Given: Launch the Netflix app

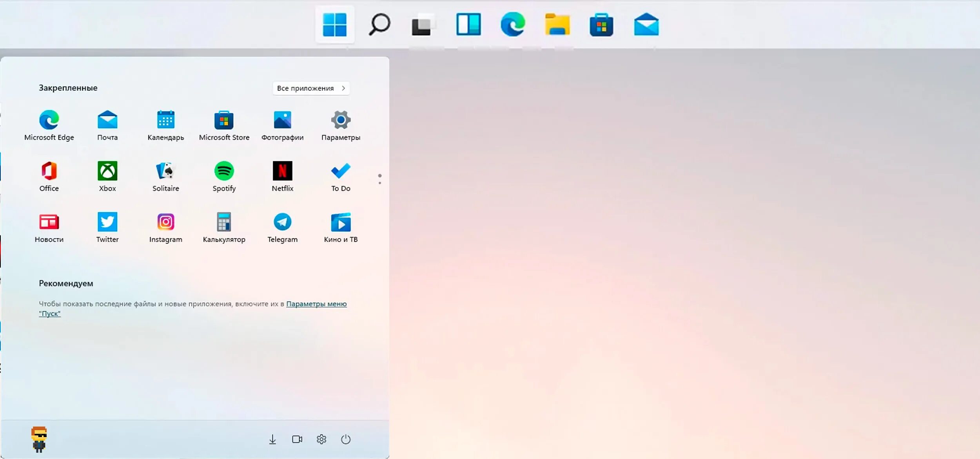Looking at the screenshot, I should tap(282, 171).
